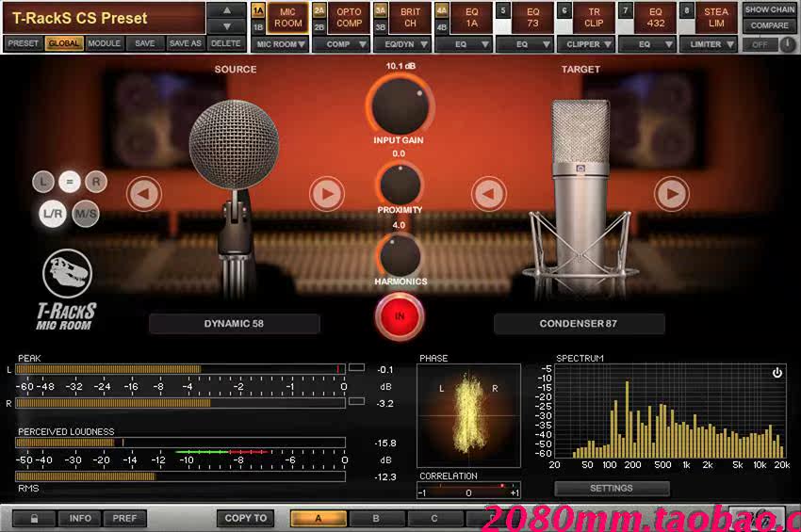Open the BRIT CH module slot
801x532 pixels.
(x=410, y=18)
